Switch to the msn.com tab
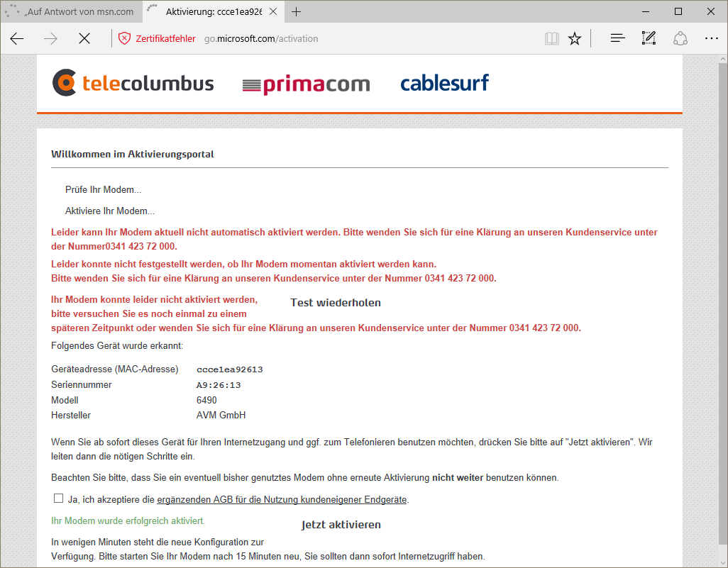The image size is (728, 568). [x=71, y=12]
